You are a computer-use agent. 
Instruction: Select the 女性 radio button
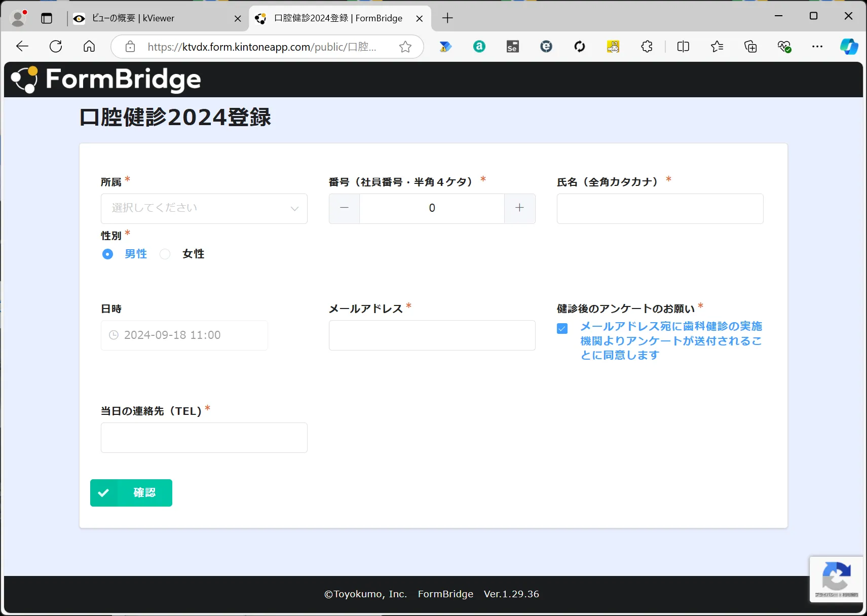(165, 254)
